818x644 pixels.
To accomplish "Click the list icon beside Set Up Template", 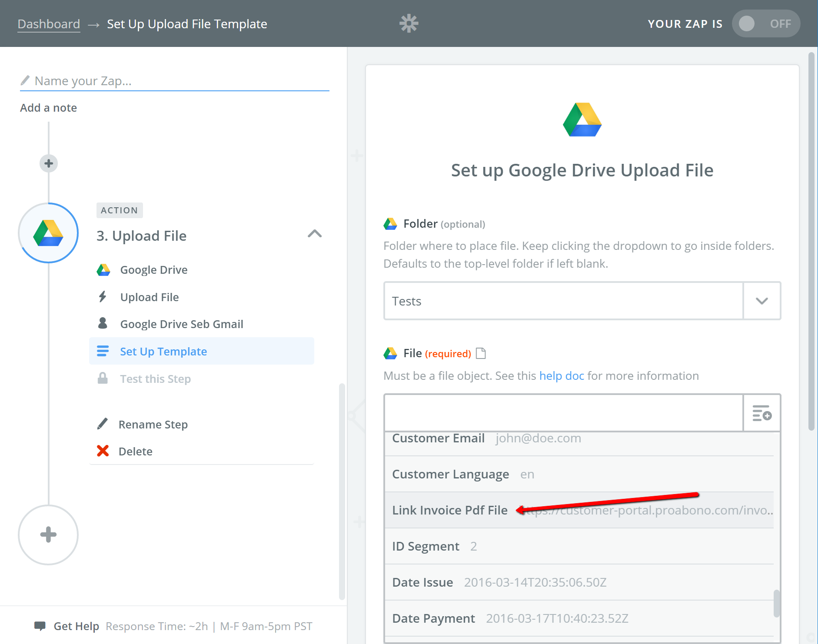I will 103,351.
